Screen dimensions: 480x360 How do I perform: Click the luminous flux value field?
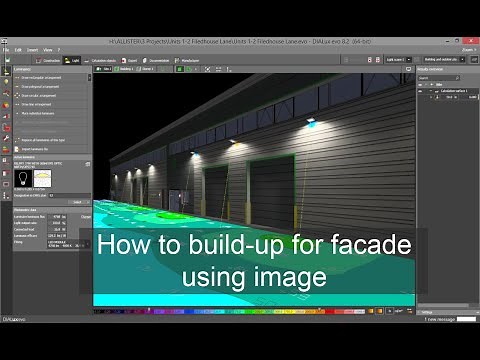(57, 217)
